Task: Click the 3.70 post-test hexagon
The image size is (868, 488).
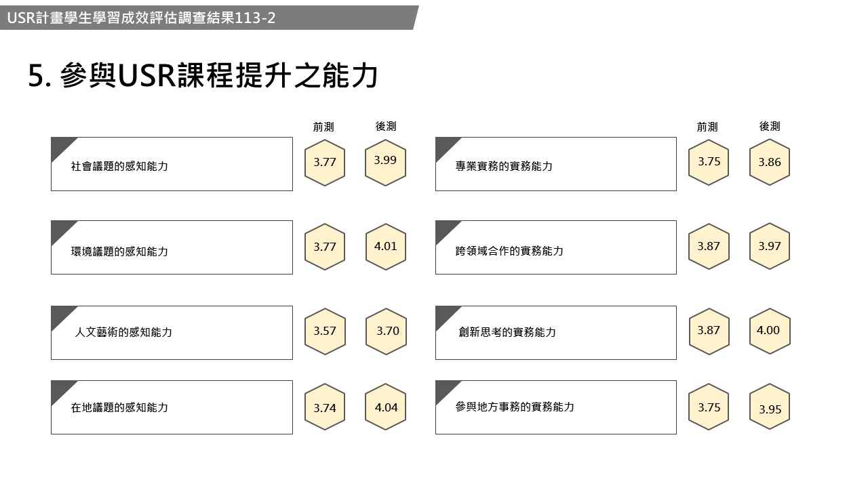Action: click(387, 331)
